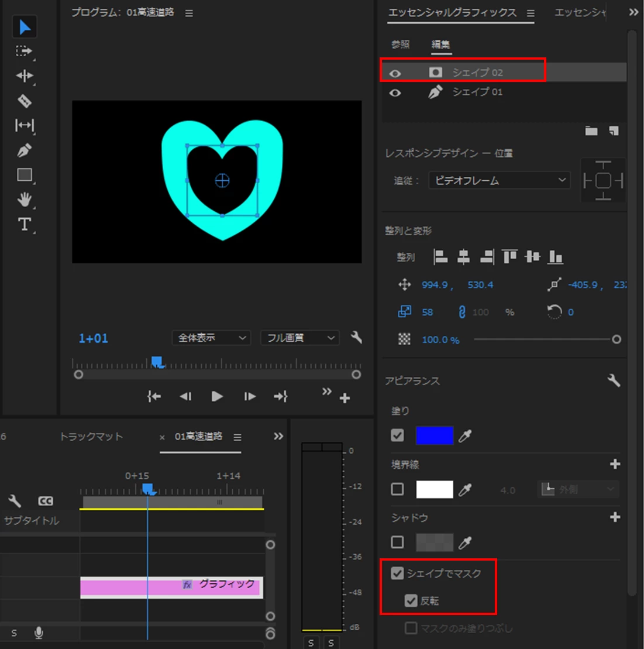Select the Slip tool
The width and height of the screenshot is (644, 649).
pos(25,125)
